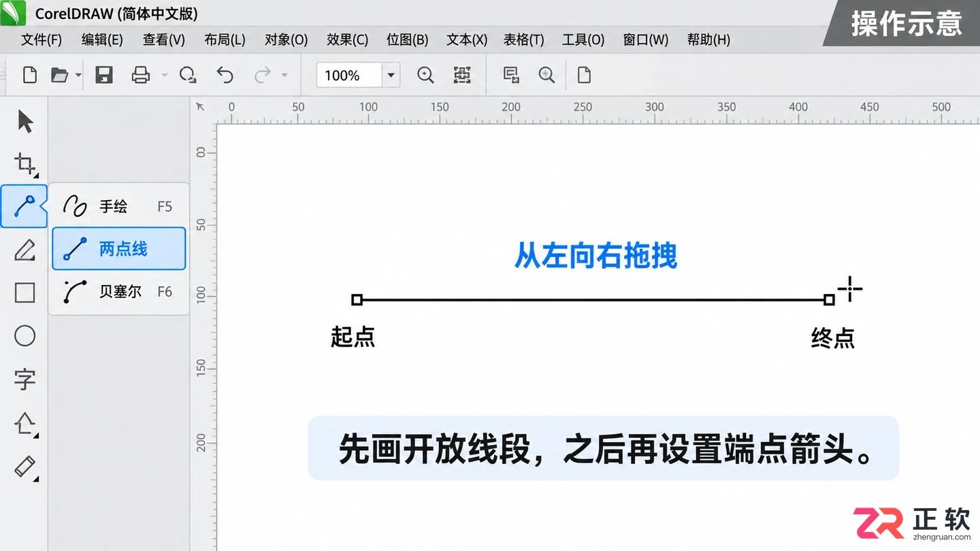Select the arrow shapes tool in toolbox
This screenshot has width=980, height=551.
click(25, 423)
